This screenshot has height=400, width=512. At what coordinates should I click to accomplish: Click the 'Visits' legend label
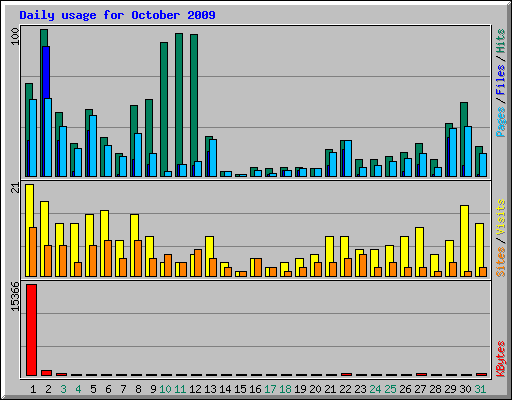[x=500, y=217]
